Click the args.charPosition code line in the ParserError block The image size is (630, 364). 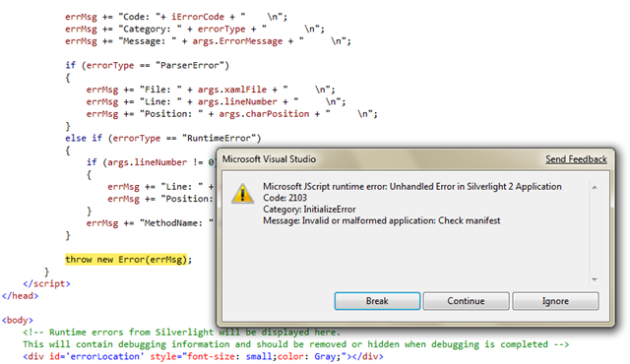(232, 114)
